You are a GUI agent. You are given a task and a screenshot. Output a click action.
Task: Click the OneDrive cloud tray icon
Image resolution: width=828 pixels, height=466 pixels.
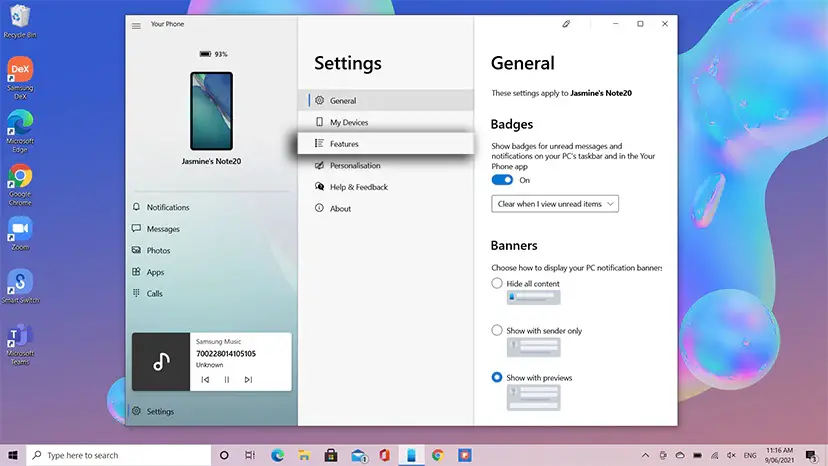(680, 455)
